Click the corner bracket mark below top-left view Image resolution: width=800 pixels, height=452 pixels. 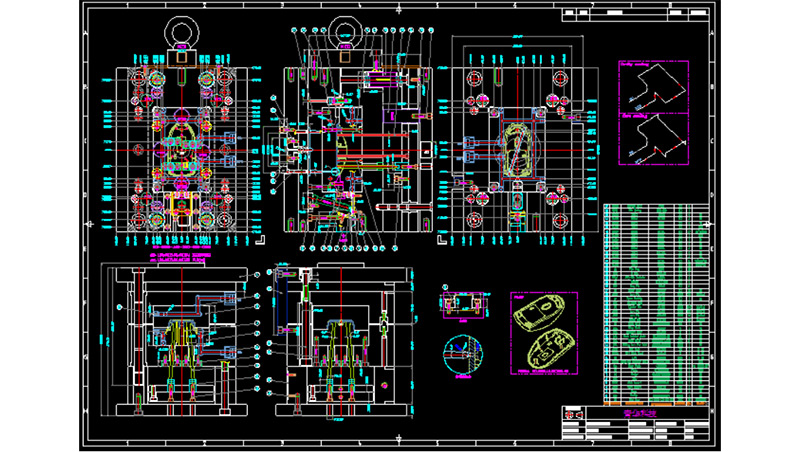[262, 239]
